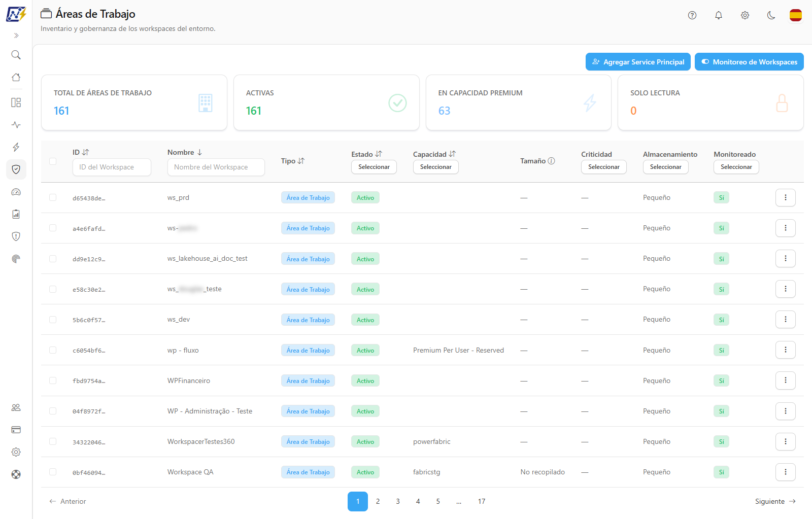This screenshot has height=519, width=812.
Task: Go to the home icon in the sidebar
Action: (x=16, y=77)
